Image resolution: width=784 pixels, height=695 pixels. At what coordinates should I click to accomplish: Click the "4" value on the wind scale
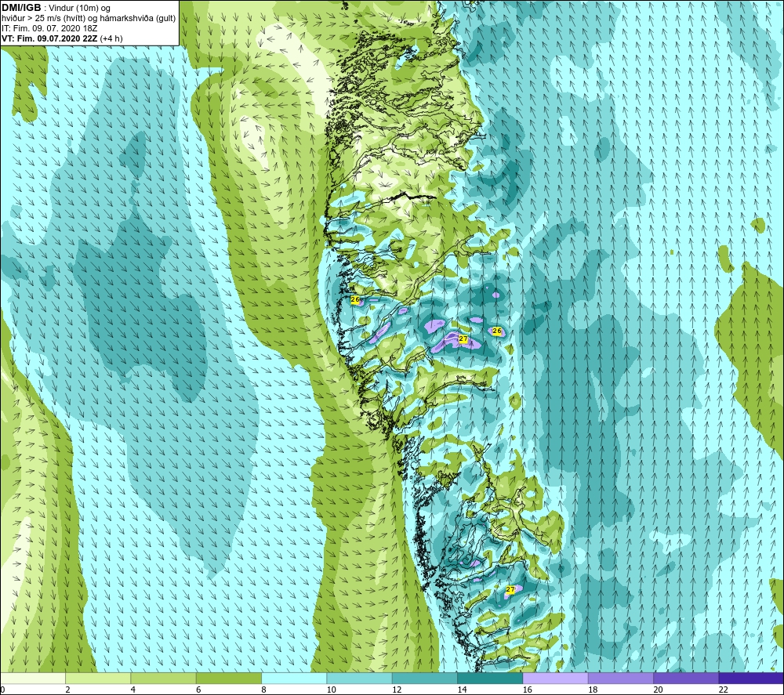[133, 690]
